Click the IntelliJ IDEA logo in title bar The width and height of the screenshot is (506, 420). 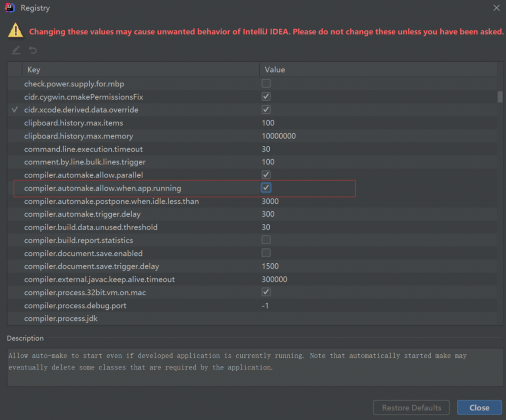(x=9, y=8)
